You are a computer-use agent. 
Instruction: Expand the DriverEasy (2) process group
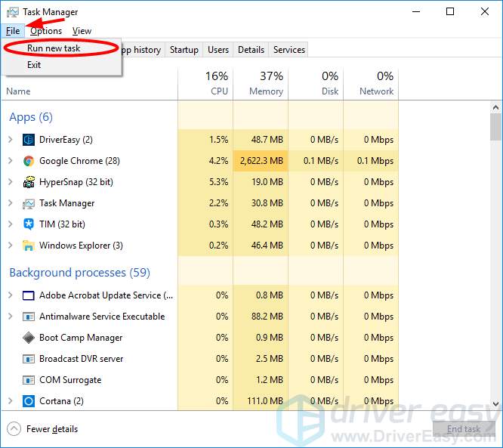[11, 140]
